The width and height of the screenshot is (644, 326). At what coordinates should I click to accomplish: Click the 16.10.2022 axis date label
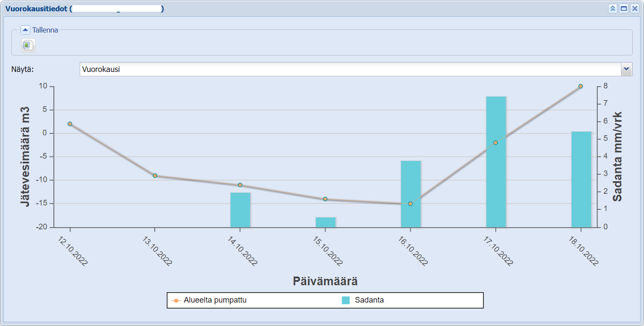[414, 250]
